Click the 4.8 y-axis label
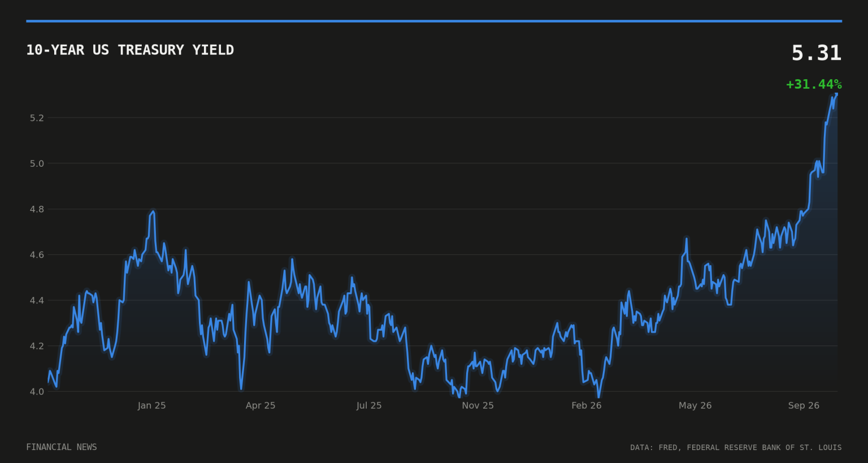 tap(37, 209)
